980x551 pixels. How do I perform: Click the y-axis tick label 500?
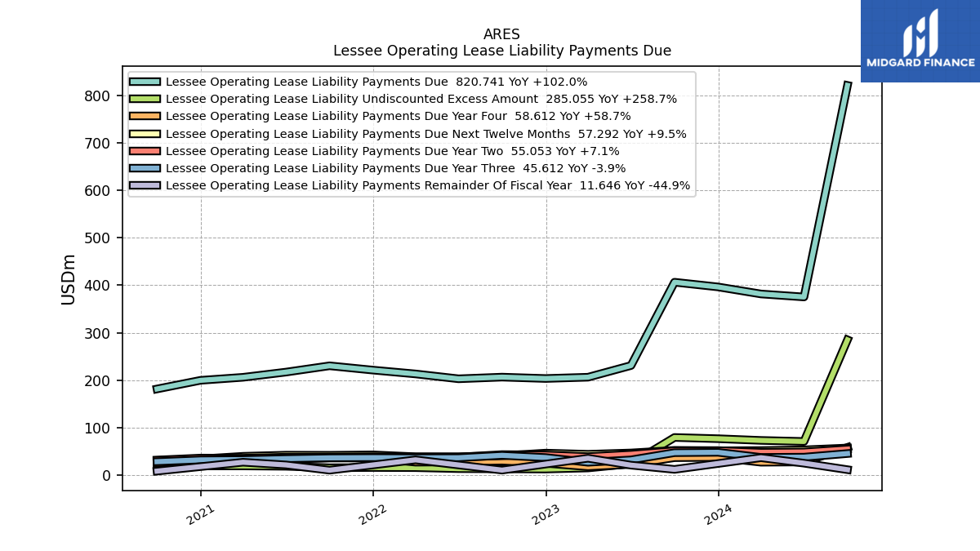99,238
